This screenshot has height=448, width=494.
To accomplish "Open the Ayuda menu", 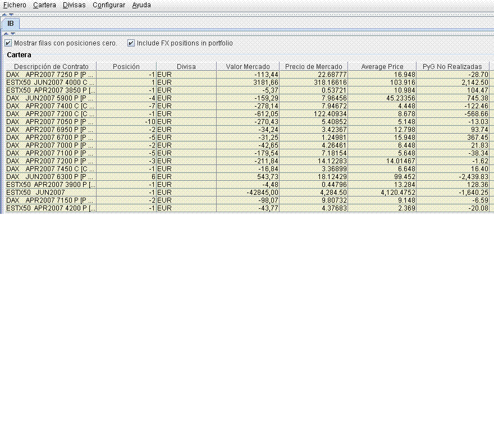I will pos(141,5).
